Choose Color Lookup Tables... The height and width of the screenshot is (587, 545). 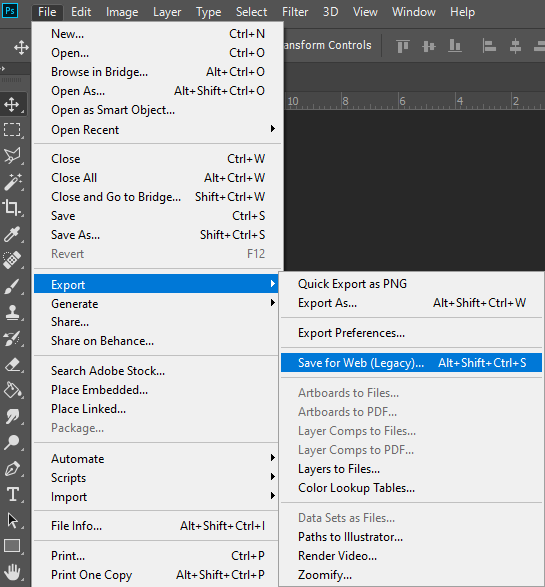[411, 488]
